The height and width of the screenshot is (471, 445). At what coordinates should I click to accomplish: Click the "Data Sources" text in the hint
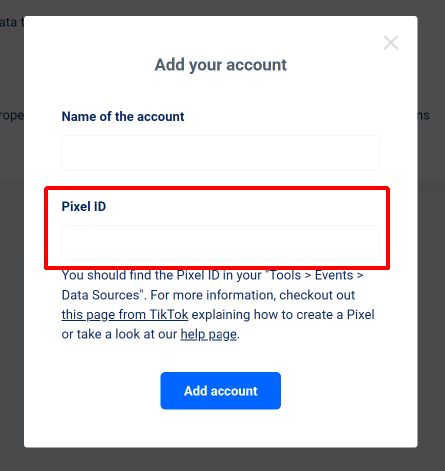point(100,295)
